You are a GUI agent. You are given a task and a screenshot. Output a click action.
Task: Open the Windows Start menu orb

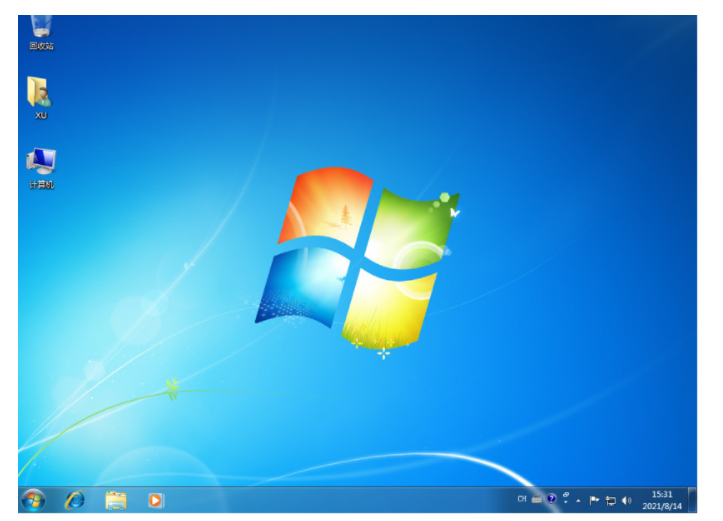(x=34, y=500)
